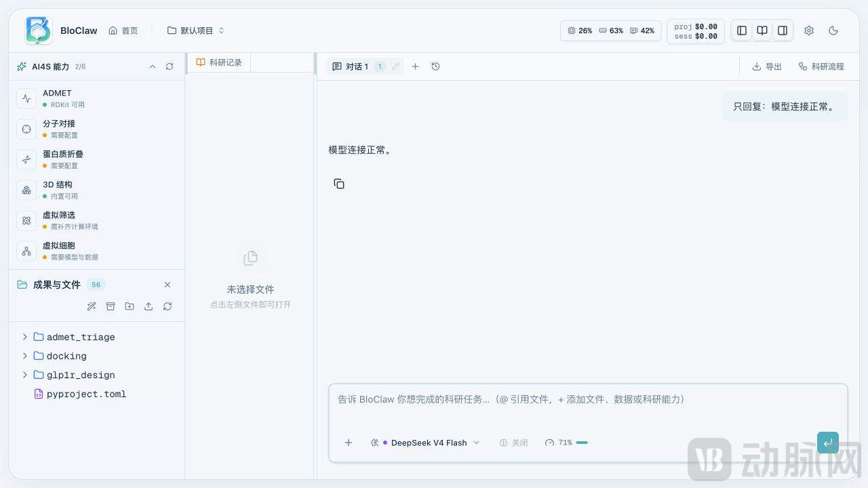Switch to the 科研记录 tab

219,62
